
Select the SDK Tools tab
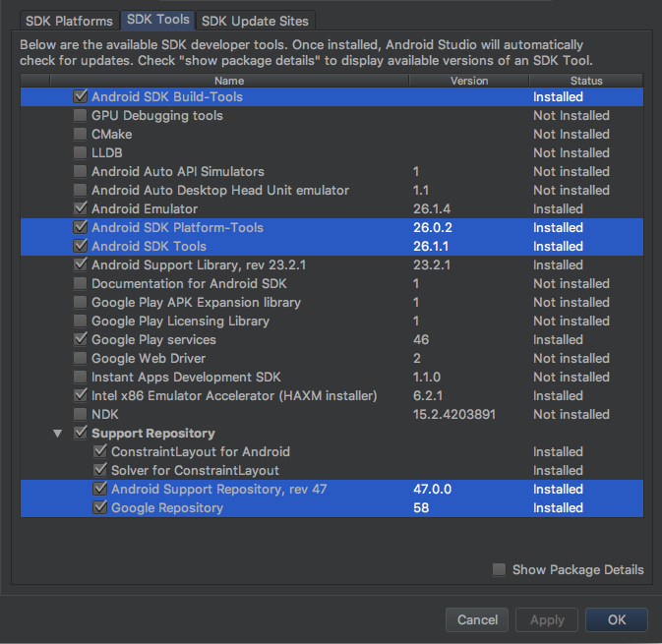pyautogui.click(x=157, y=21)
